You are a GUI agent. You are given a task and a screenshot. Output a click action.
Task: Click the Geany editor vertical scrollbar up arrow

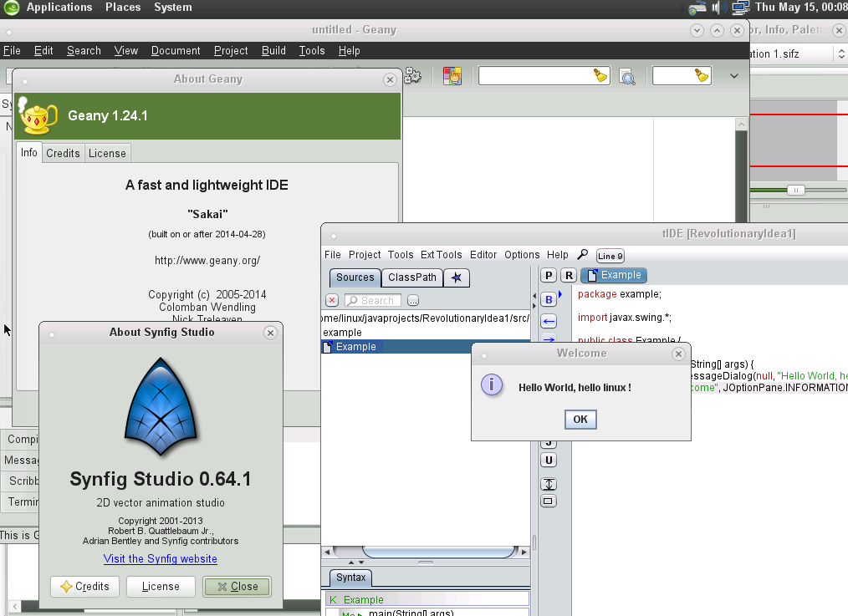pos(742,125)
